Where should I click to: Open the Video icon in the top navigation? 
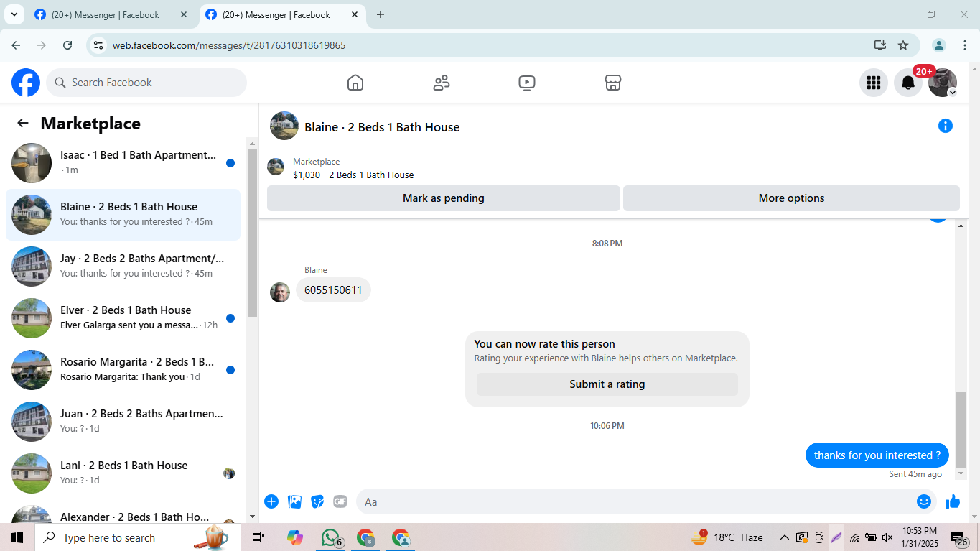tap(527, 83)
